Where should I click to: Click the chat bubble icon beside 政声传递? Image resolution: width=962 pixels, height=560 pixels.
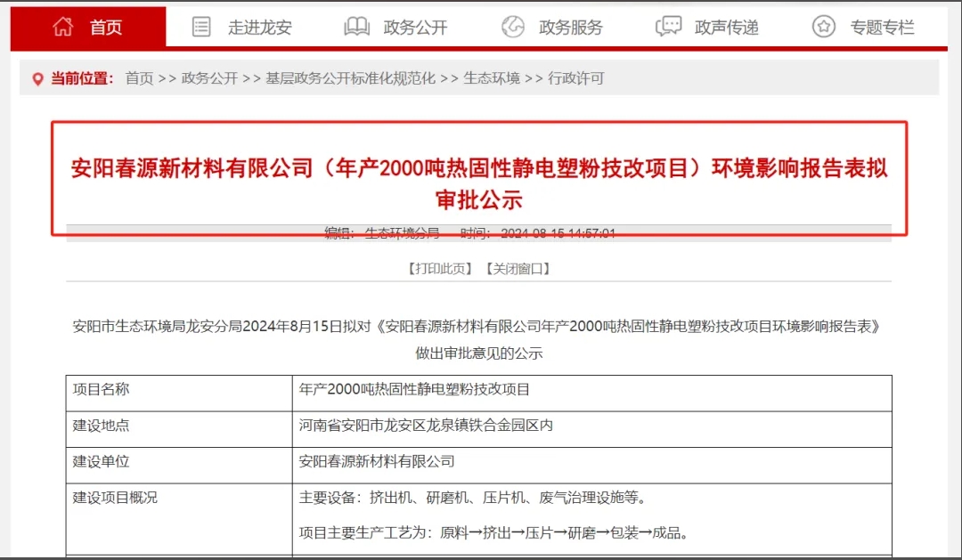668,27
